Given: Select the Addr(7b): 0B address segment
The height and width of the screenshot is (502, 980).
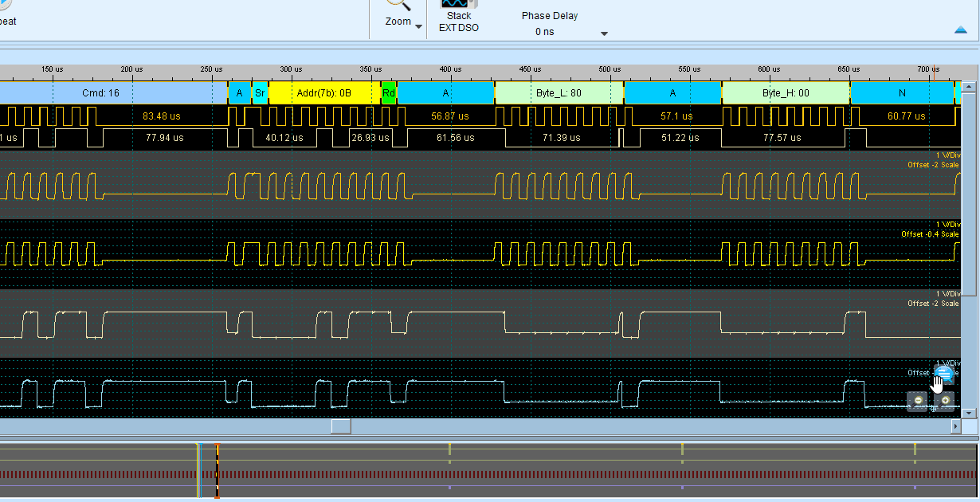Looking at the screenshot, I should click(324, 93).
